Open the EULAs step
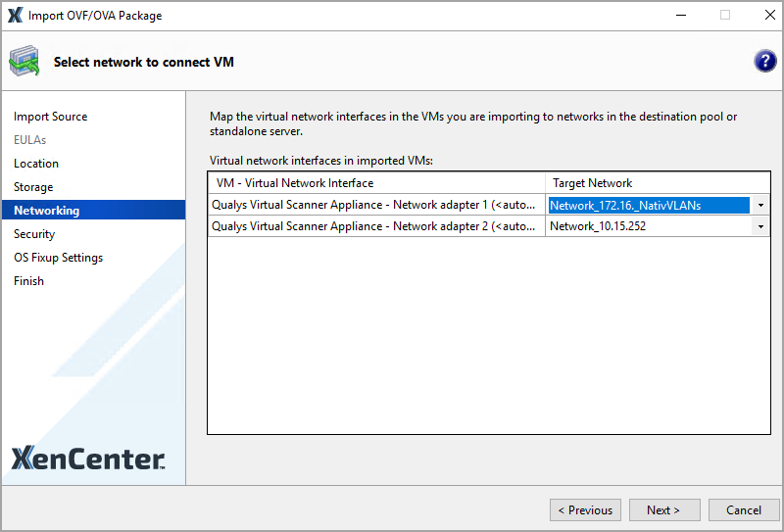This screenshot has width=784, height=532. coord(29,140)
